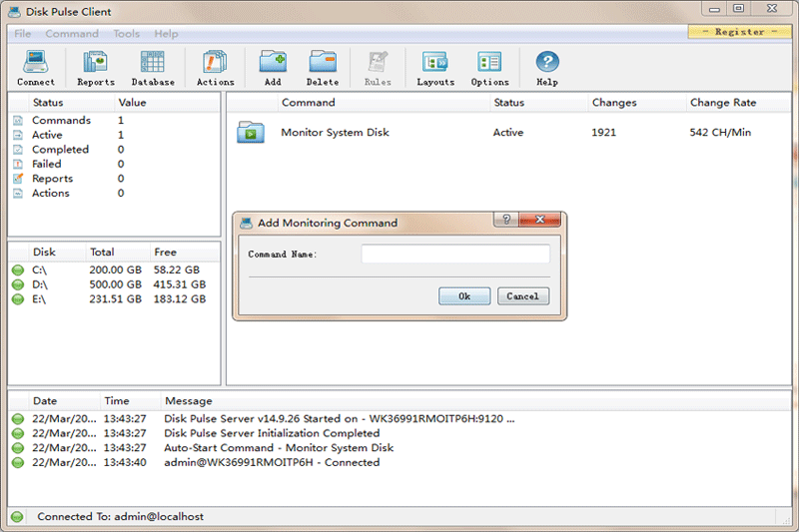Click the 1921 changes value
The height and width of the screenshot is (532, 799).
[x=603, y=133]
